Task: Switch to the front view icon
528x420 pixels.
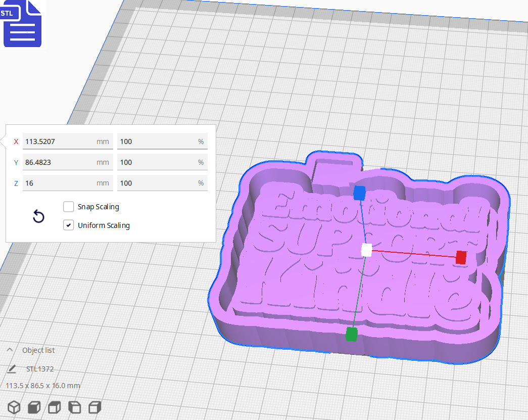Action: click(x=33, y=407)
